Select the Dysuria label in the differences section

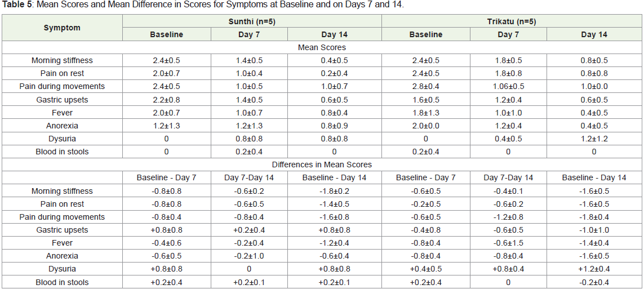tap(62, 269)
